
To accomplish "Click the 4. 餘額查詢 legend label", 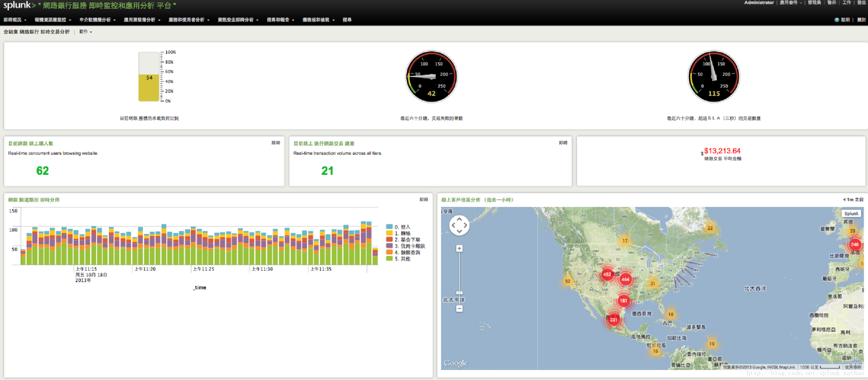I will pyautogui.click(x=407, y=252).
